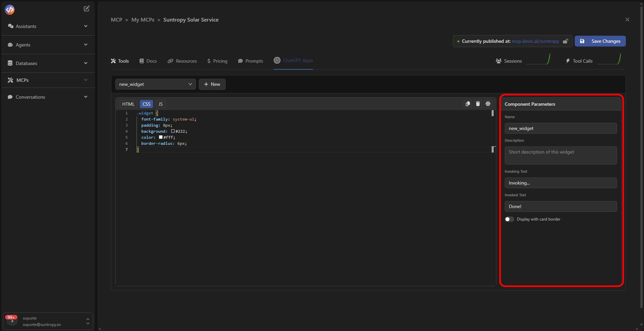644x331 pixels.
Task: Copy the widget code with duplicate icon
Action: click(468, 104)
